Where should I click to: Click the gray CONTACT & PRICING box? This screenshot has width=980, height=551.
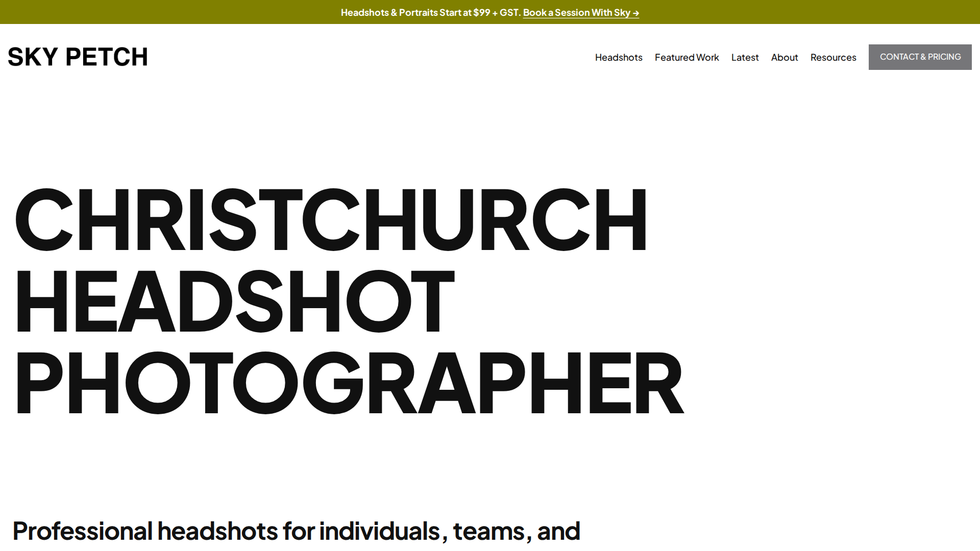point(920,57)
